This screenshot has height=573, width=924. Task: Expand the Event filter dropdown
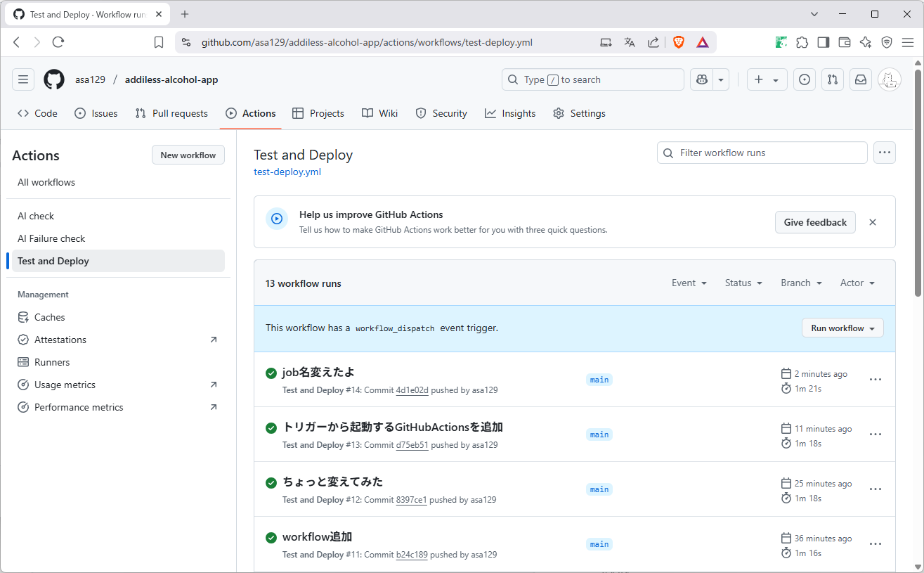(689, 283)
